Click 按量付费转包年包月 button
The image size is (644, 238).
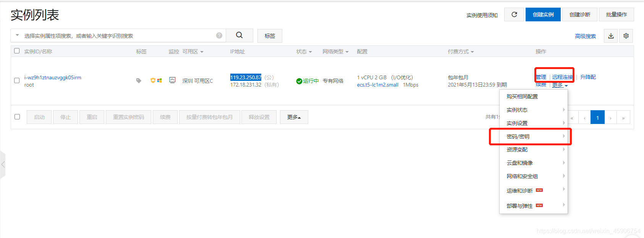coord(210,117)
